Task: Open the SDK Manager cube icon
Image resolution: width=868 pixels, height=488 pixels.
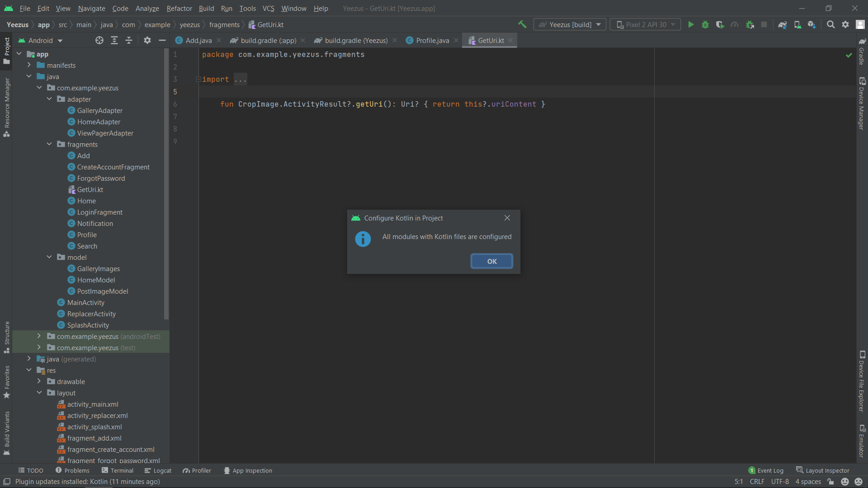Action: (812, 24)
